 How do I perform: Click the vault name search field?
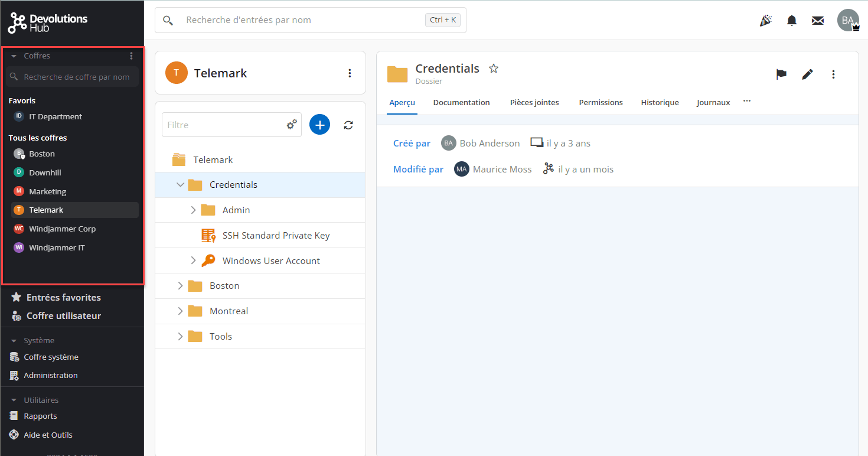(76, 77)
